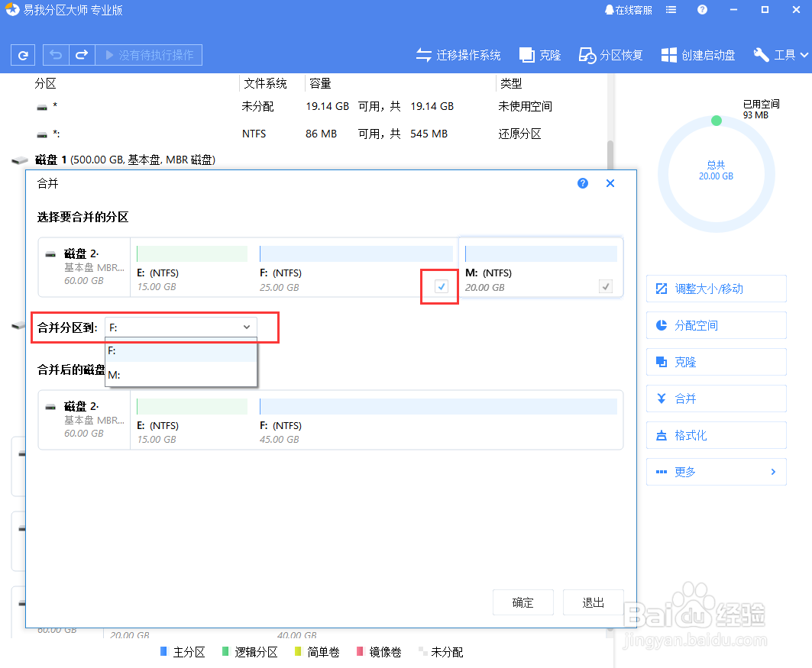Open the 工具 tools dropdown
The height and width of the screenshot is (668, 812).
coord(780,54)
